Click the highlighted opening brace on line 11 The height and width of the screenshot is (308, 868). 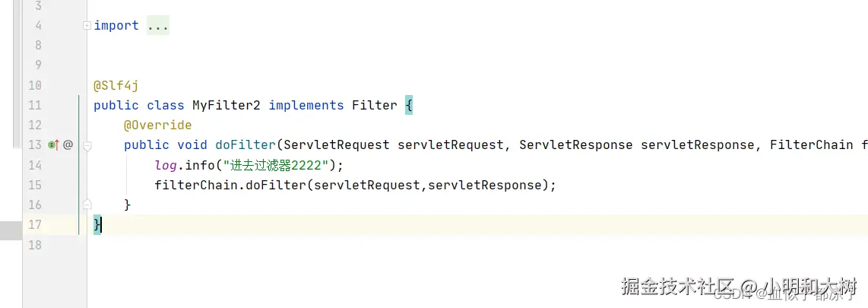(409, 105)
